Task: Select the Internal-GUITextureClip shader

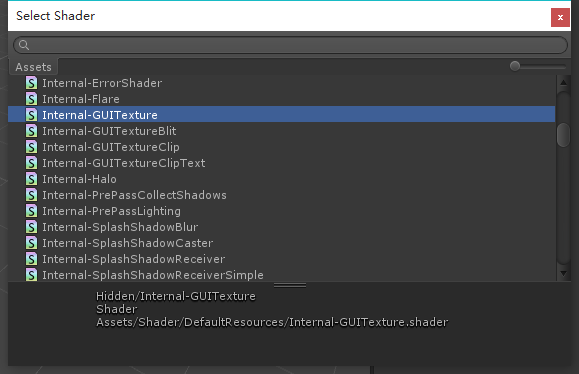Action: click(282, 147)
